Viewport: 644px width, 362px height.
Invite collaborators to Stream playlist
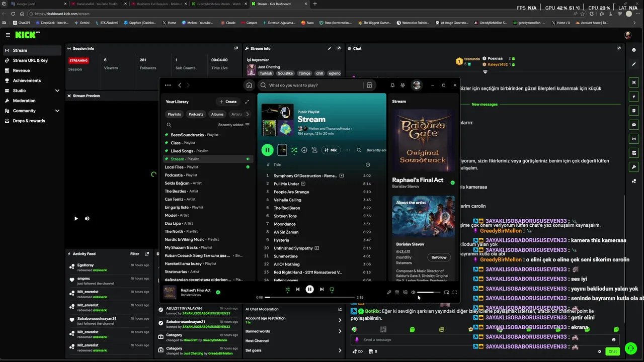click(x=314, y=150)
